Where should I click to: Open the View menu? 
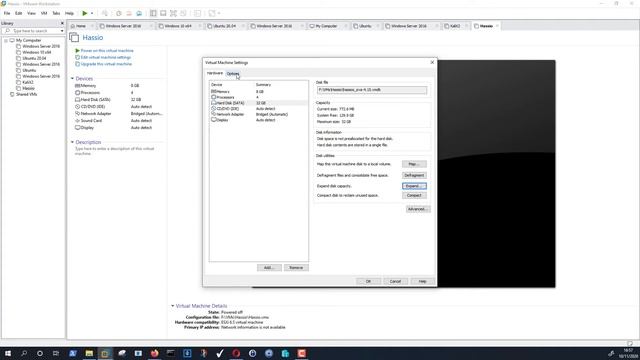[31, 13]
